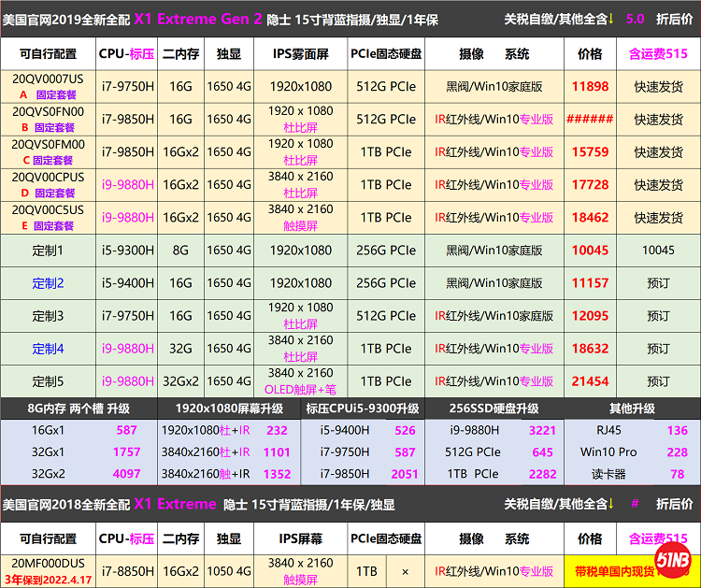
Task: Open the 定制4 custom configuration
Action: (x=48, y=349)
